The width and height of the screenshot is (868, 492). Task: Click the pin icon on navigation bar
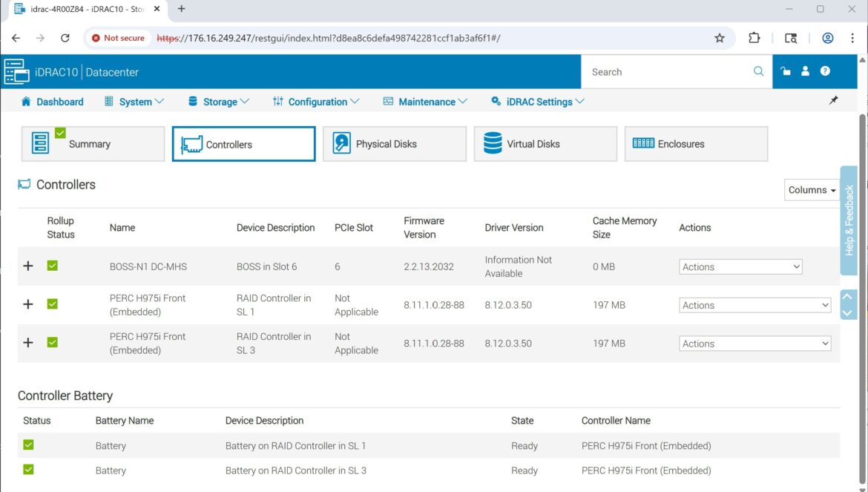click(x=834, y=101)
